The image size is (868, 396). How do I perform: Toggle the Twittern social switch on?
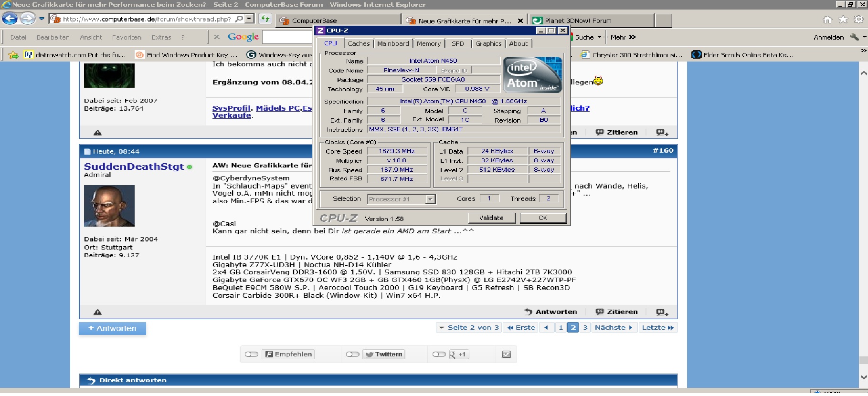353,354
